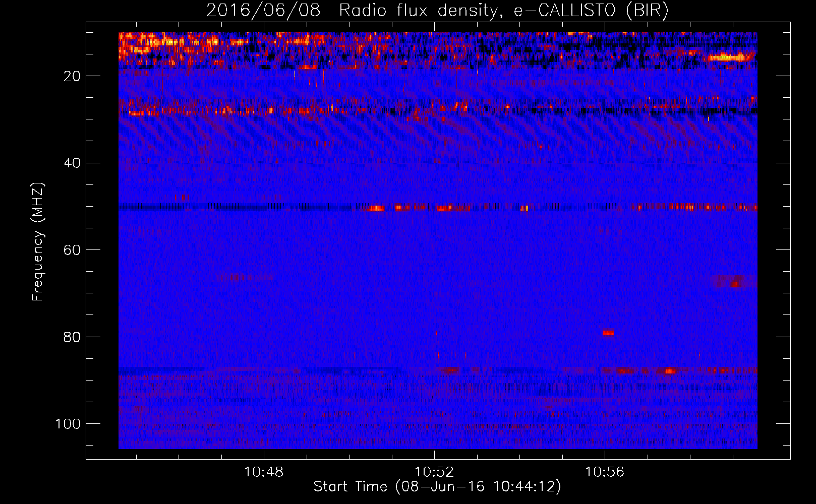Image resolution: width=816 pixels, height=504 pixels.
Task: Click the 60 frequency tick label
Action: (x=72, y=250)
